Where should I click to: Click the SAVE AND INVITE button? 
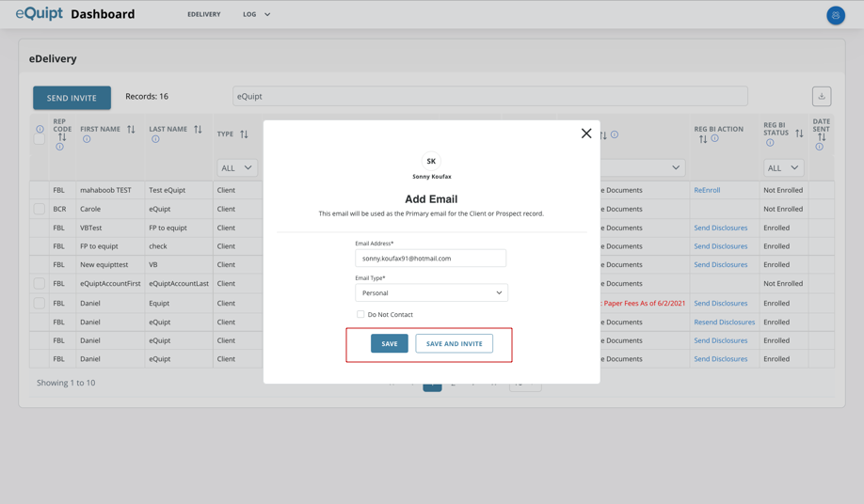tap(454, 343)
